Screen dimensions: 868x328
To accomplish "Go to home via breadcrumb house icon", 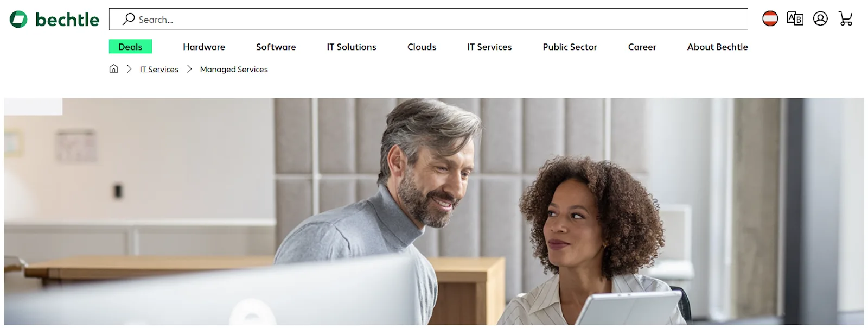I will pyautogui.click(x=113, y=68).
